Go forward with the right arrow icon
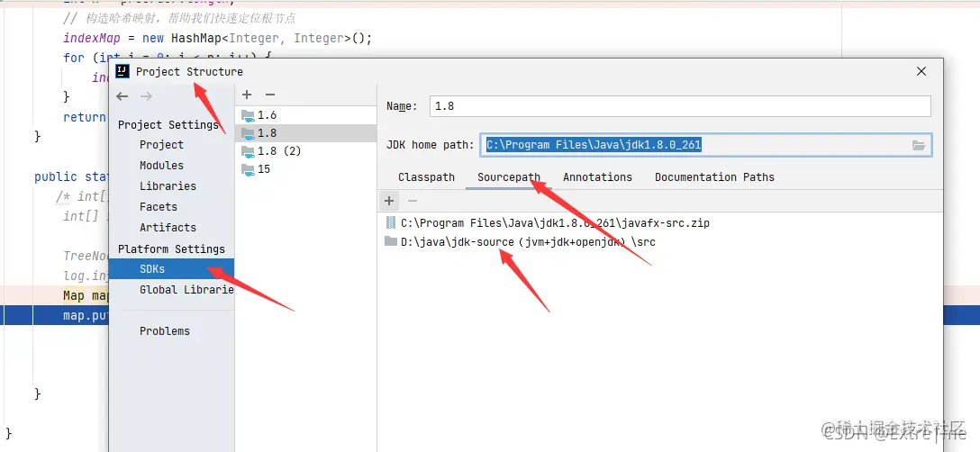Screen dimensions: 980x452 146,96
